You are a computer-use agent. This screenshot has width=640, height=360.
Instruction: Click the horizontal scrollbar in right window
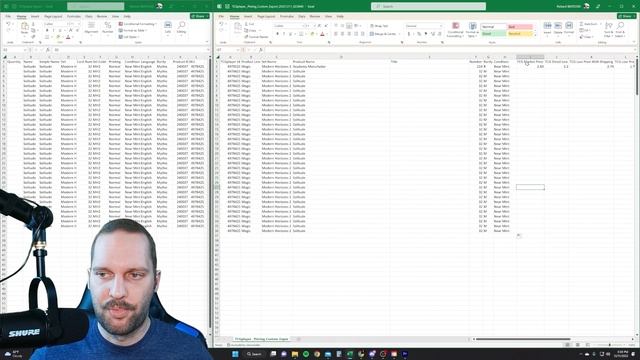(523, 339)
